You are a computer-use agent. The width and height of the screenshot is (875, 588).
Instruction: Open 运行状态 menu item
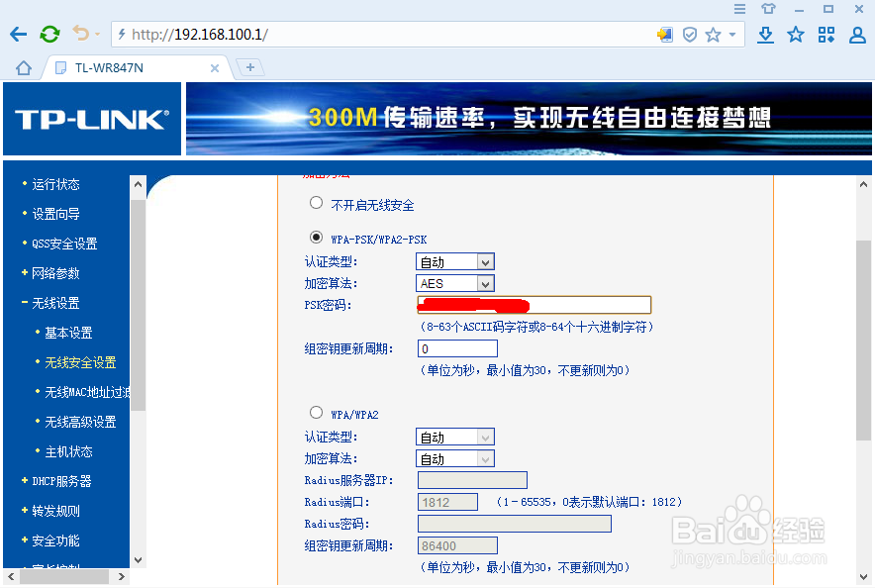pos(55,184)
